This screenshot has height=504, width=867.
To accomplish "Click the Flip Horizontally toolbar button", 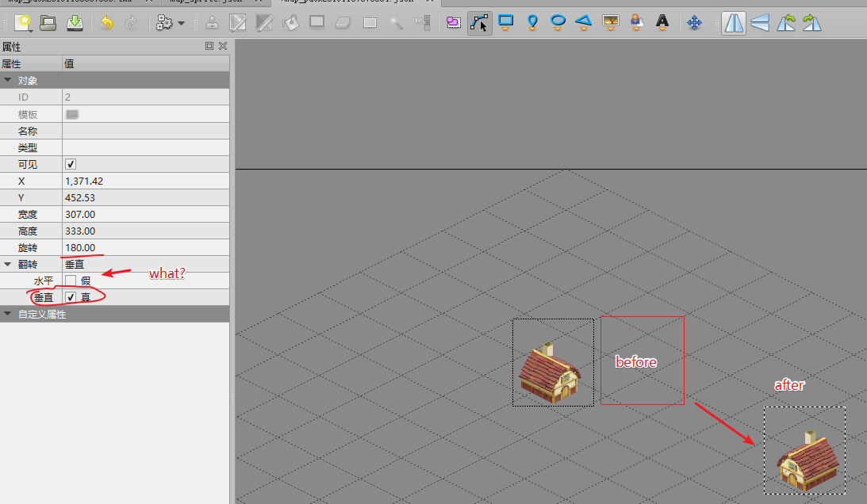I will 734,23.
